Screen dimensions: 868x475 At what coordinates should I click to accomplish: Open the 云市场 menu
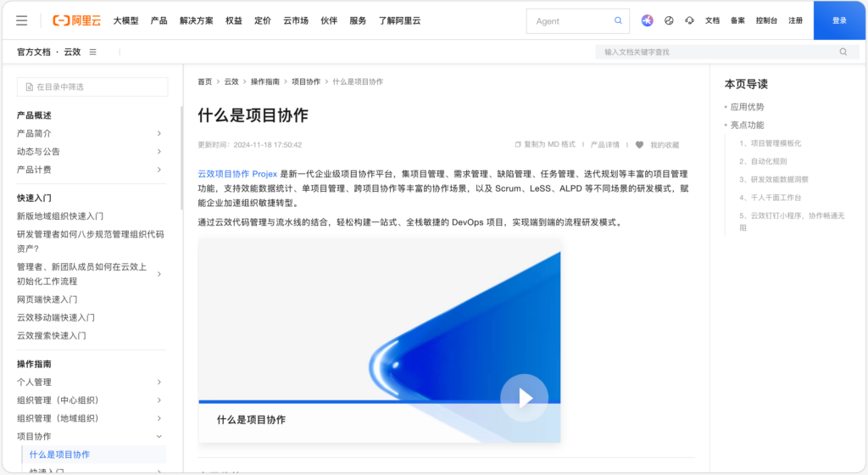(x=296, y=21)
